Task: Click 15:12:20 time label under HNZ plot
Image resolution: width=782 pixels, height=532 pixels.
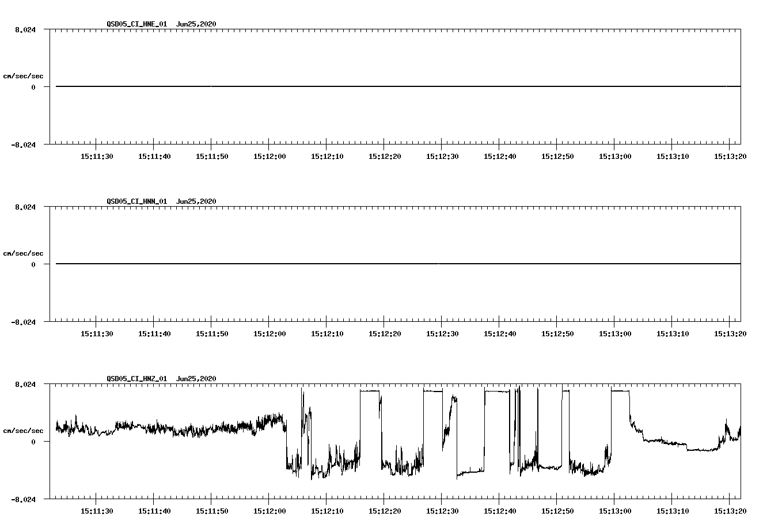Action: (x=385, y=511)
